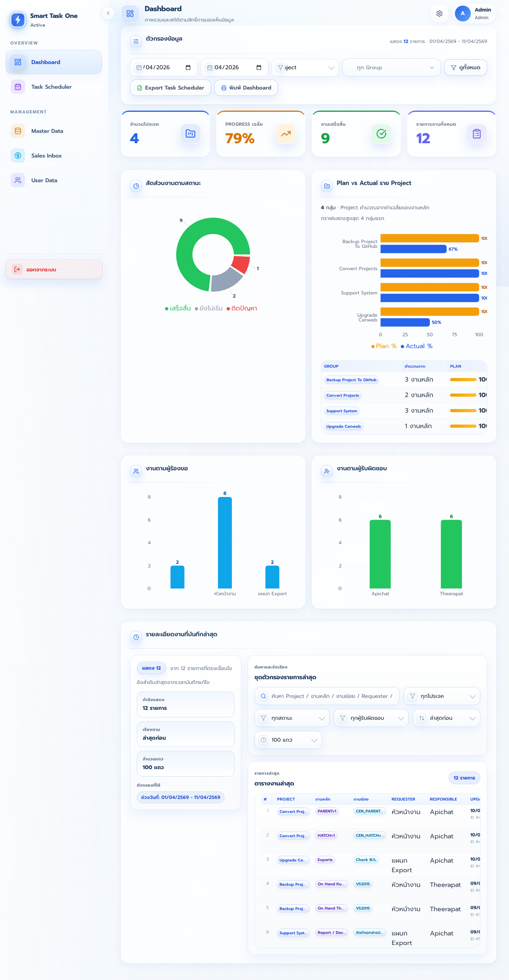Click the พิมพ์ Dashboard print button
Image resolution: width=509 pixels, height=980 pixels.
point(246,88)
